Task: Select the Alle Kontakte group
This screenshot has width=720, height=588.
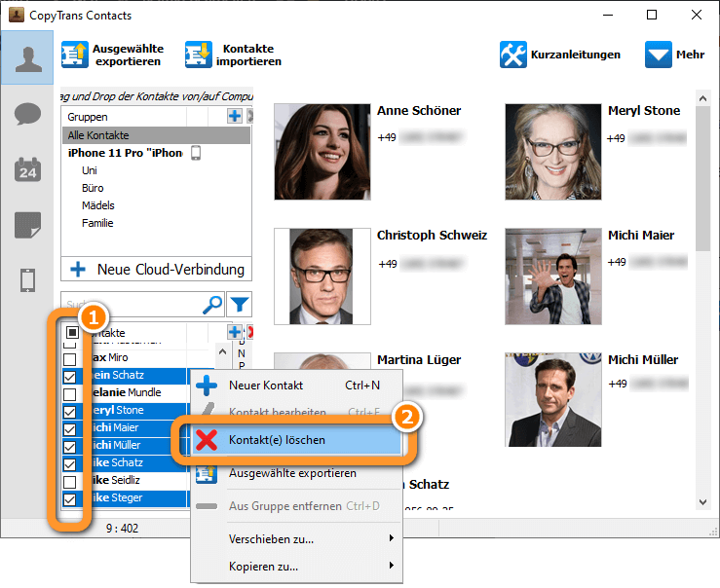Action: (156, 135)
